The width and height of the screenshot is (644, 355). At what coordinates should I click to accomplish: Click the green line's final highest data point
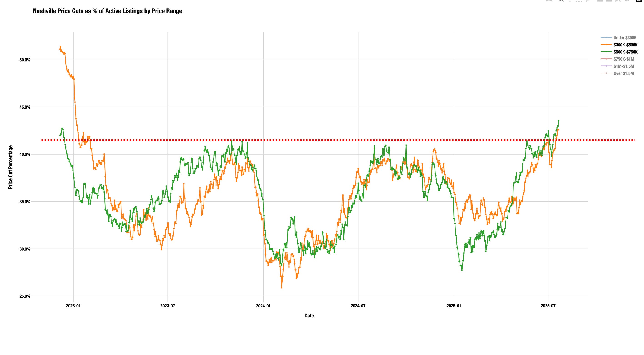point(558,120)
